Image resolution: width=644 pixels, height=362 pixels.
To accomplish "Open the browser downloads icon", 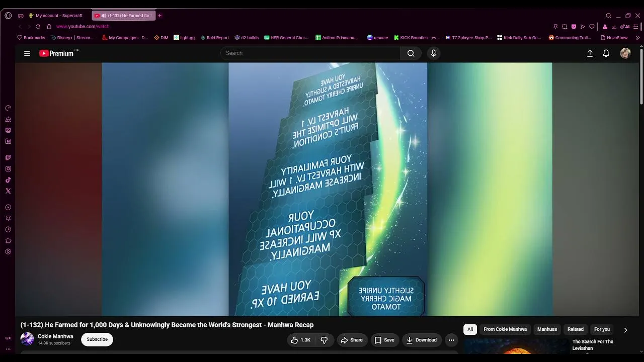I will pyautogui.click(x=614, y=27).
